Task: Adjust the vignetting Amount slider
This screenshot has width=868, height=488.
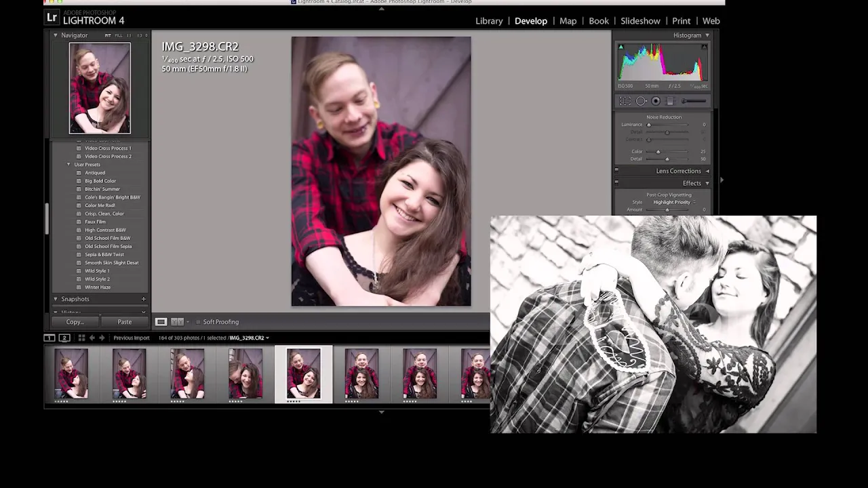Action: click(667, 210)
